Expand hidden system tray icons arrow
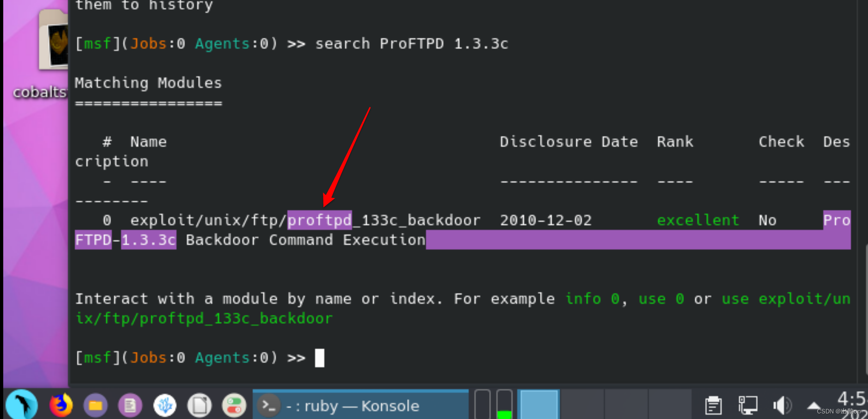Viewport: 868px width, 419px height. [814, 406]
